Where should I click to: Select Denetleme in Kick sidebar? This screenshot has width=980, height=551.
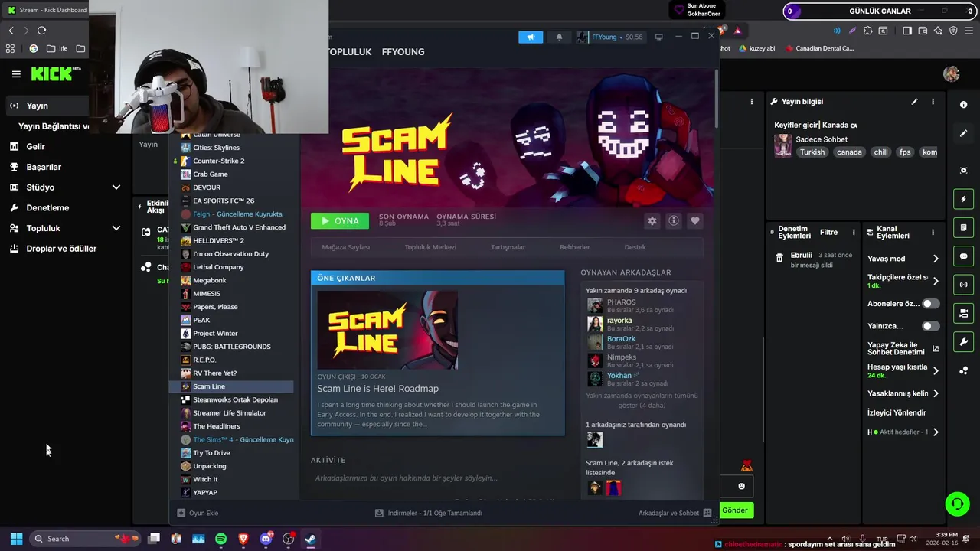pyautogui.click(x=47, y=207)
